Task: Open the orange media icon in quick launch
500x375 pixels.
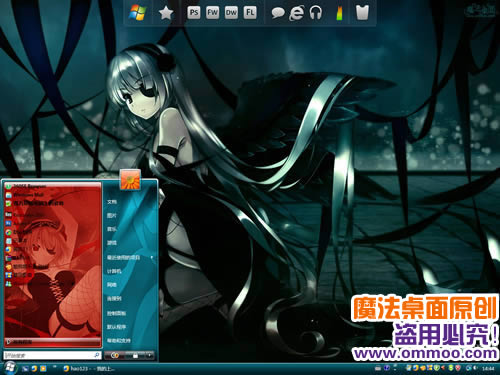Action: tap(43, 369)
